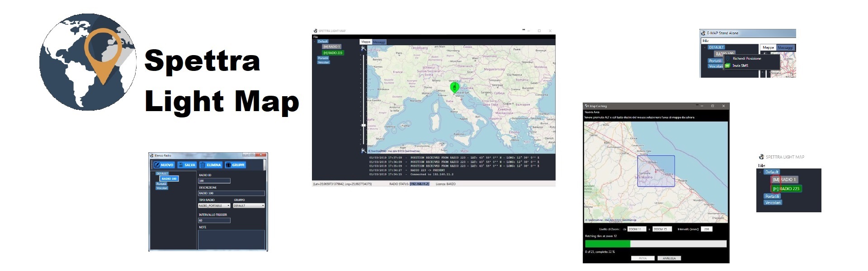Click the INTERVALLO TRIGGER field

(214, 220)
